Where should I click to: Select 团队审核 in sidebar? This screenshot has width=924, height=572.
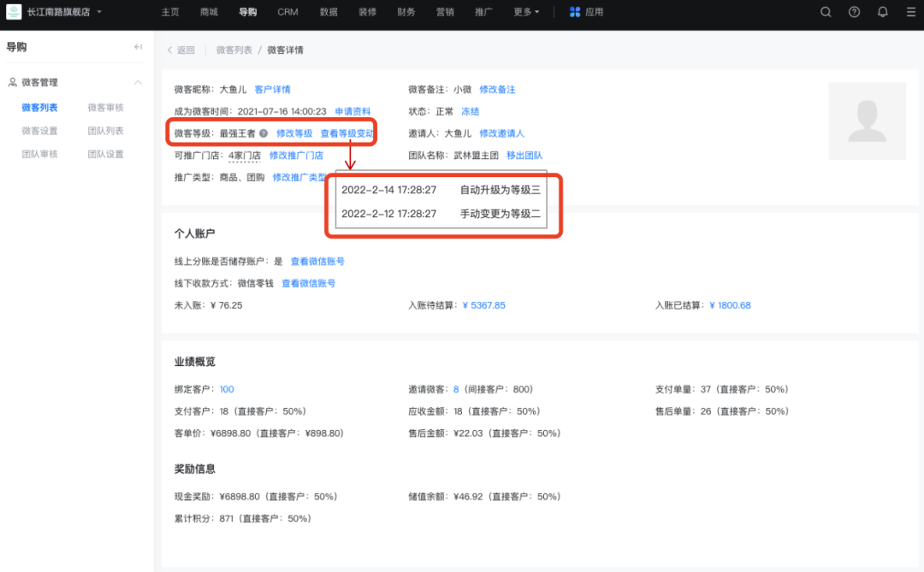click(39, 155)
